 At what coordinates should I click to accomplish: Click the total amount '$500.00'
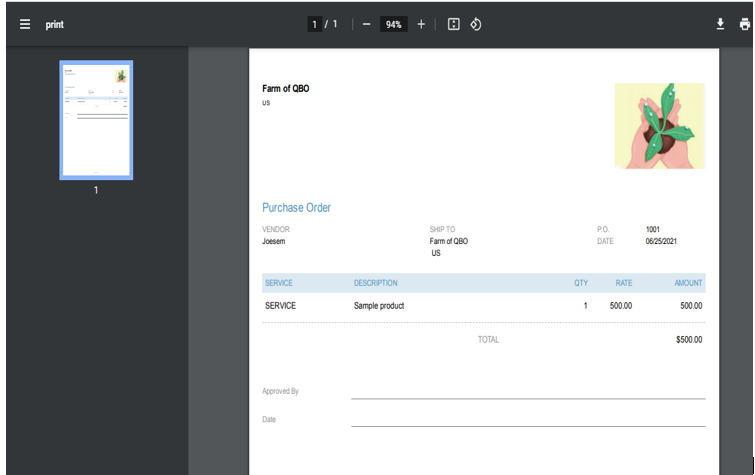[x=689, y=340]
